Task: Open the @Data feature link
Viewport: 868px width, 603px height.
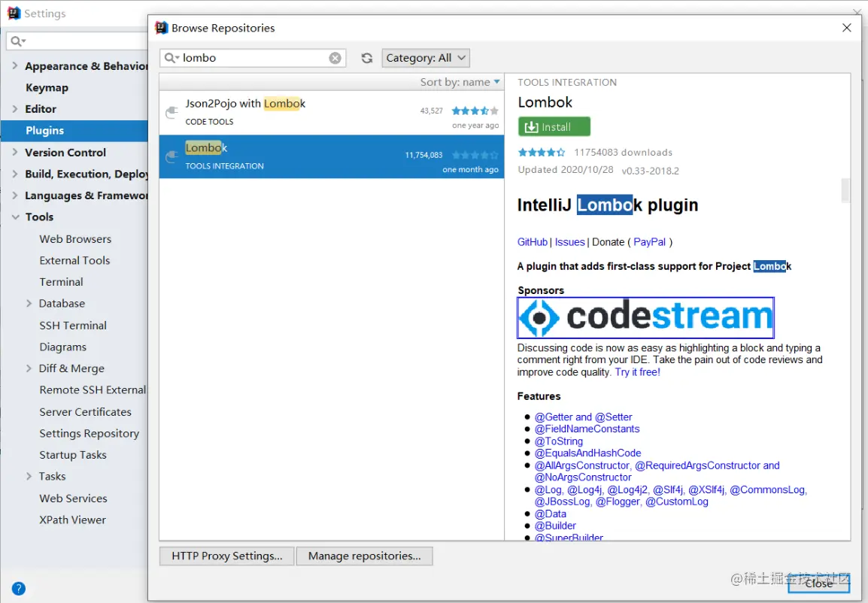Action: pyautogui.click(x=551, y=514)
